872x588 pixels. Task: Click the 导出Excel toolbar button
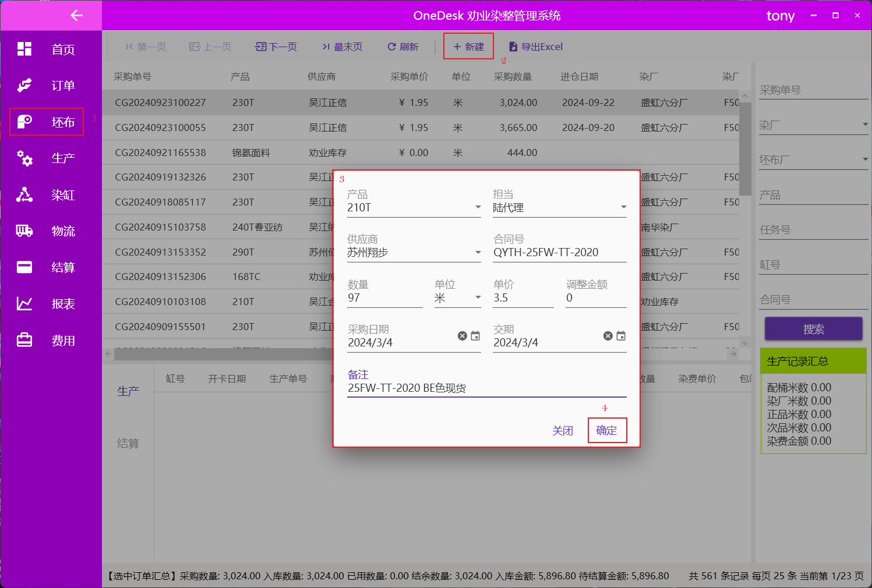(x=536, y=47)
